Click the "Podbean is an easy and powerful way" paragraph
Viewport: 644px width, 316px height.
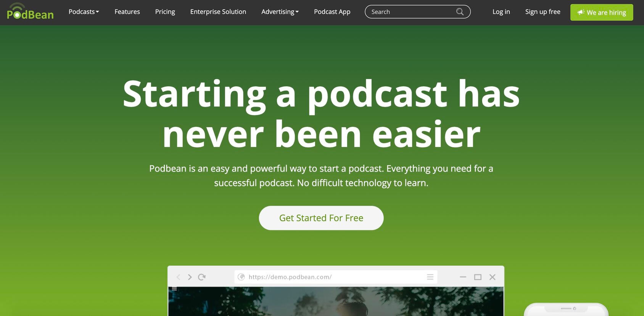(321, 176)
